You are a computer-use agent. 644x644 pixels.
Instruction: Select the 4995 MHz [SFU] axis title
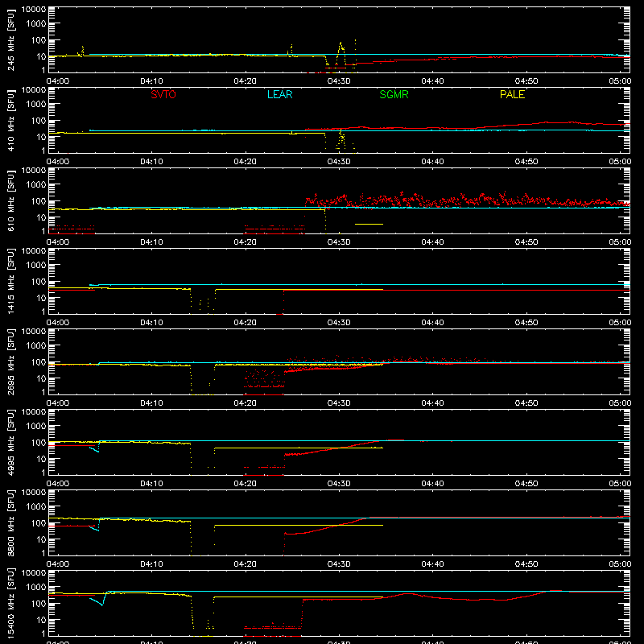[10, 442]
